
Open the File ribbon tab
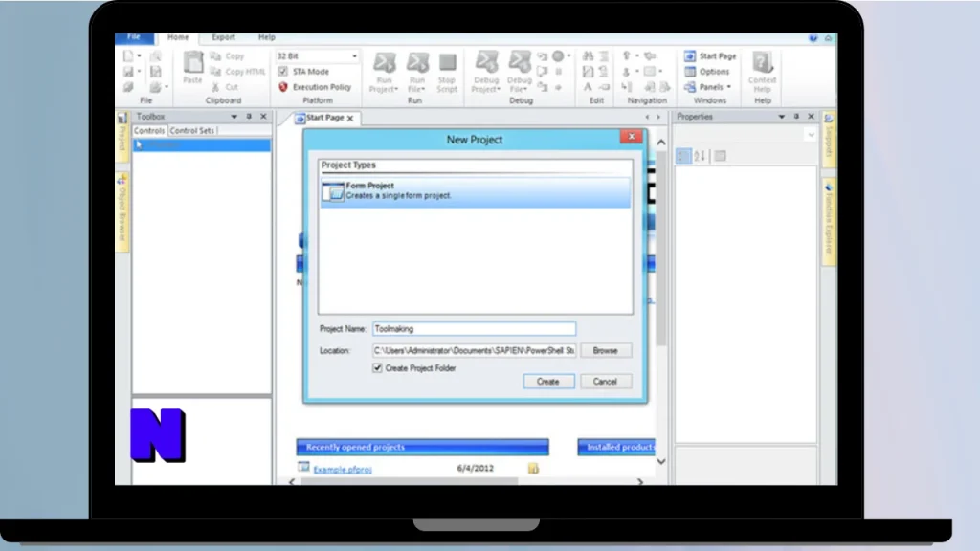(x=134, y=37)
